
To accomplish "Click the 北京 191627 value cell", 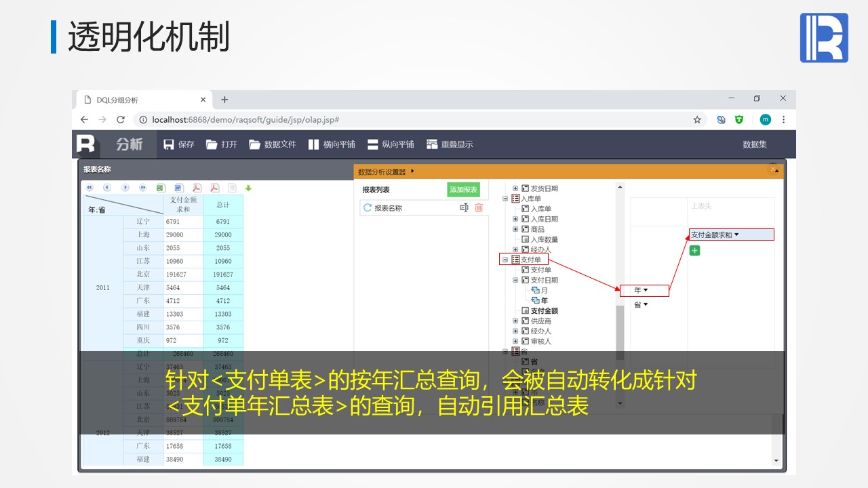I will [x=183, y=274].
